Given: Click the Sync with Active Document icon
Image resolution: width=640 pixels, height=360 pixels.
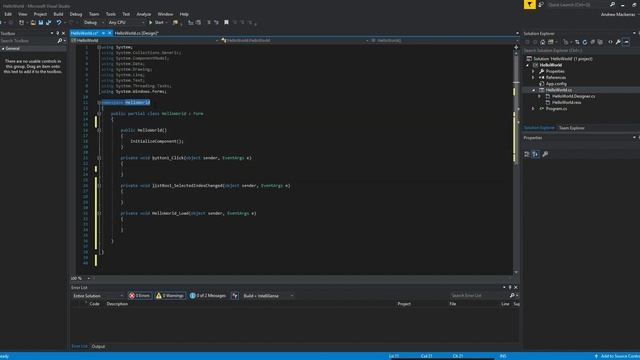Looking at the screenshot, I should pos(577,42).
